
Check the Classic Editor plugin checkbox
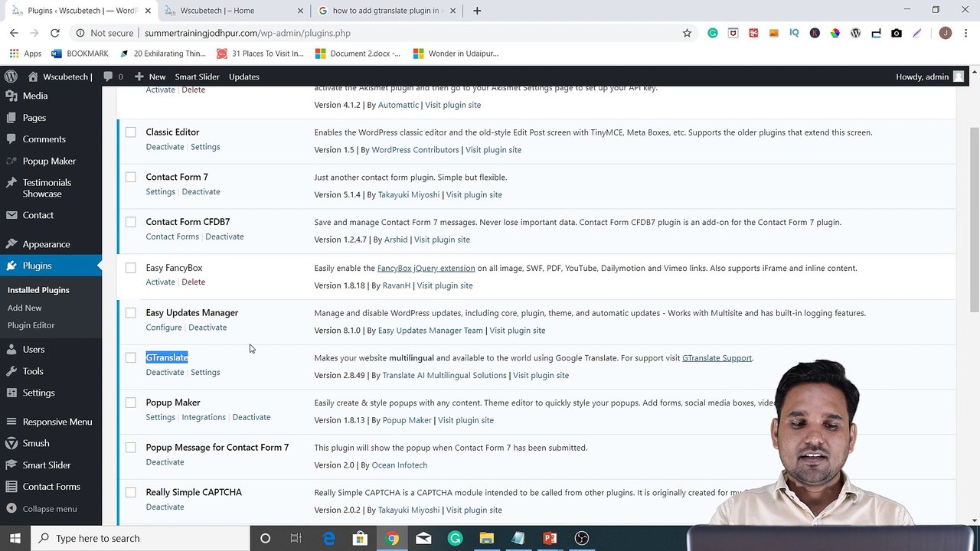click(131, 132)
